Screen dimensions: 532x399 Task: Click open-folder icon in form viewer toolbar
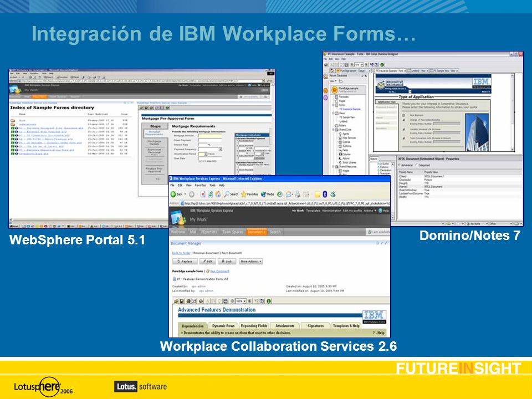tap(176, 301)
